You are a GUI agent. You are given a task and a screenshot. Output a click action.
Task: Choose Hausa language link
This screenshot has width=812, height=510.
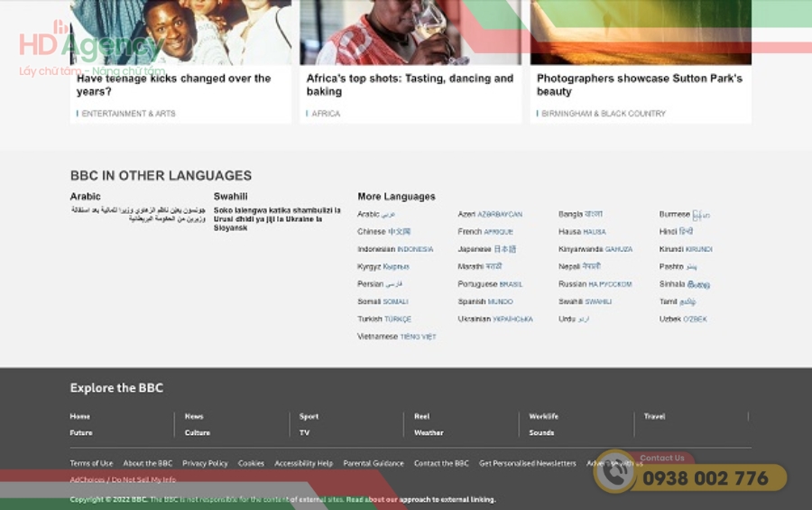tap(582, 232)
